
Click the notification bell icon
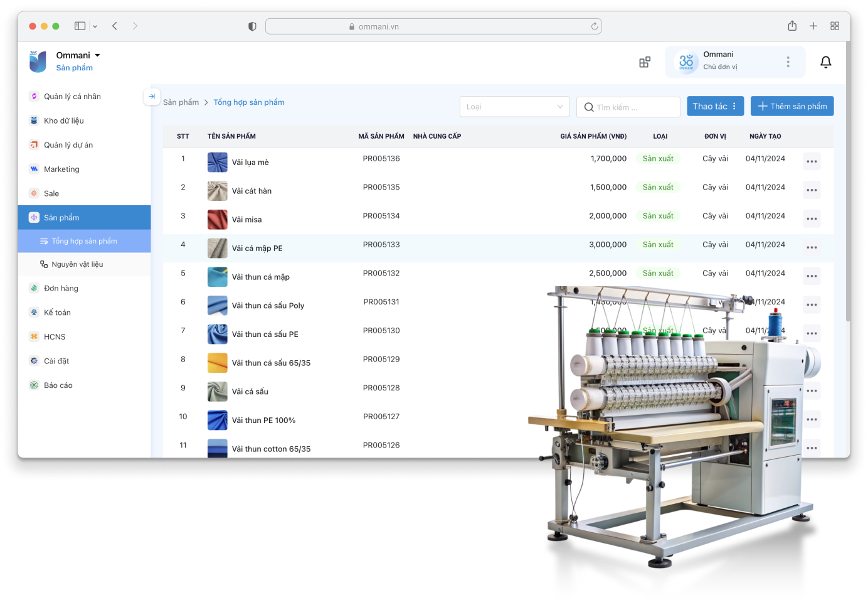pyautogui.click(x=825, y=62)
